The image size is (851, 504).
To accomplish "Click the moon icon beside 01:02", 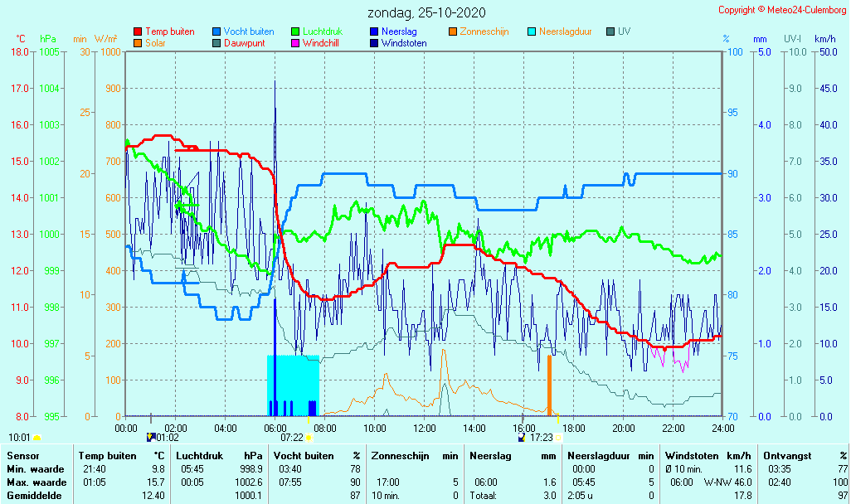I will click(x=150, y=436).
